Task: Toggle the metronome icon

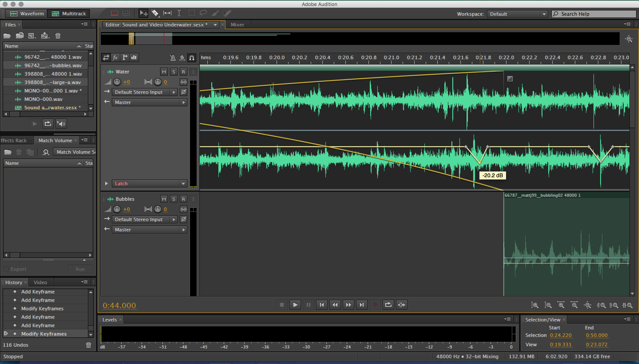Action: click(x=172, y=58)
